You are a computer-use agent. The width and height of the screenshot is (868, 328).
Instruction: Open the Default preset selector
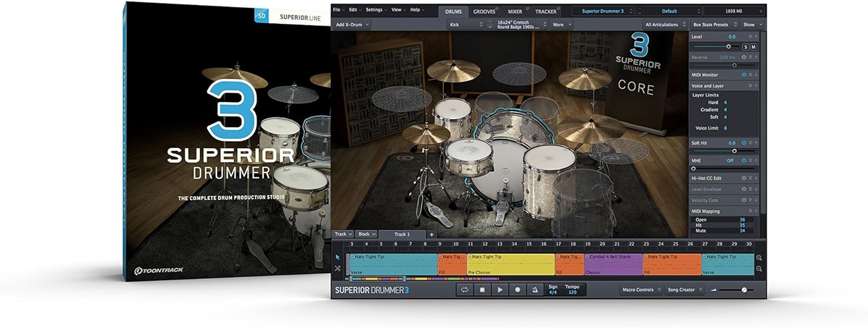672,11
